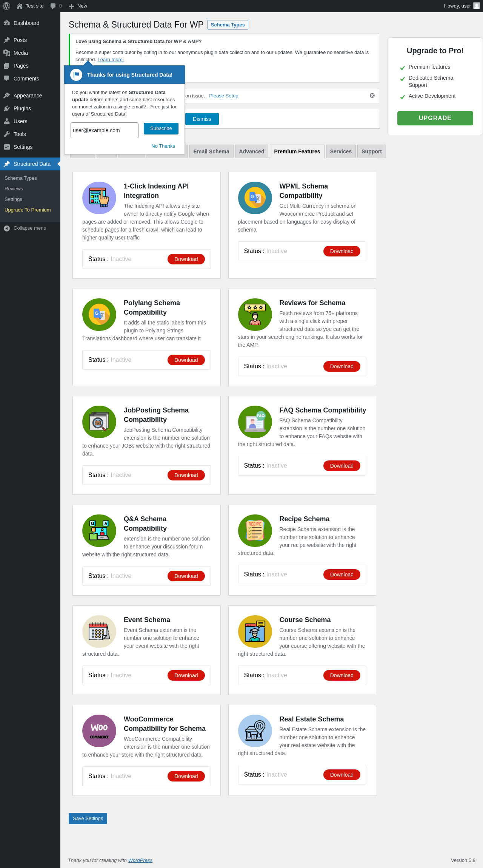Click the WPML Schema translate icon

pos(255,198)
